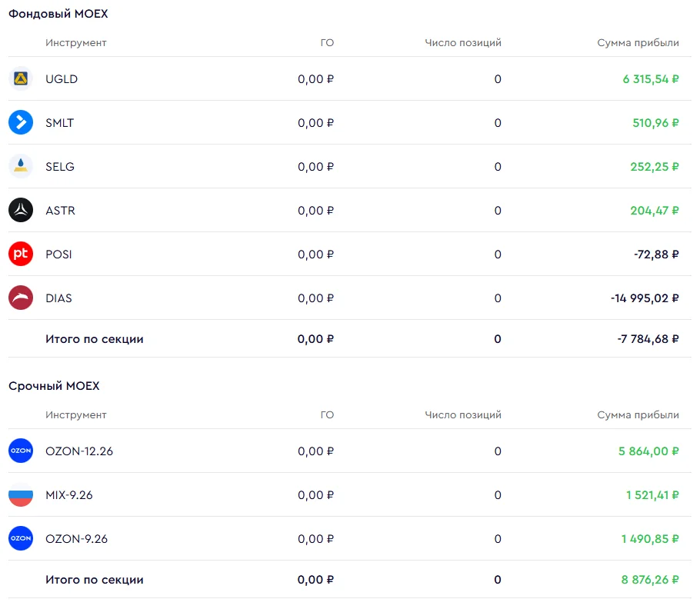Click the ГО header in Фондовый MOEX
Screen dimensions: 700x609
point(327,43)
